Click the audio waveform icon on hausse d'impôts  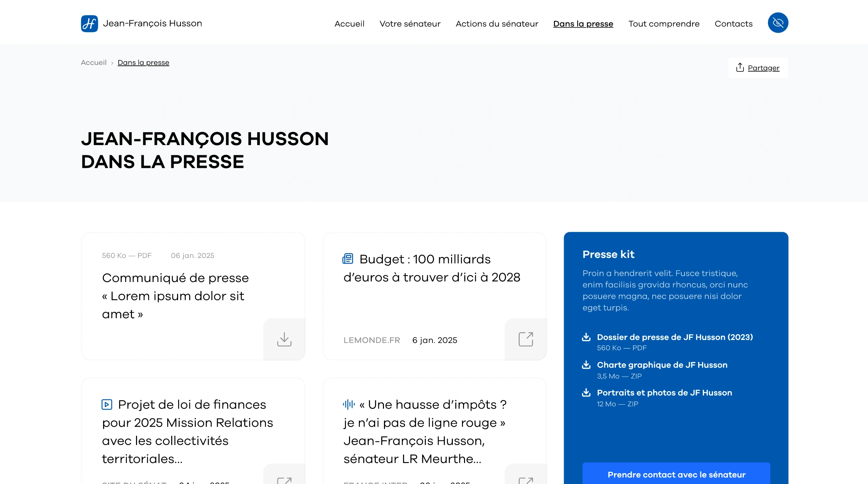click(x=348, y=404)
